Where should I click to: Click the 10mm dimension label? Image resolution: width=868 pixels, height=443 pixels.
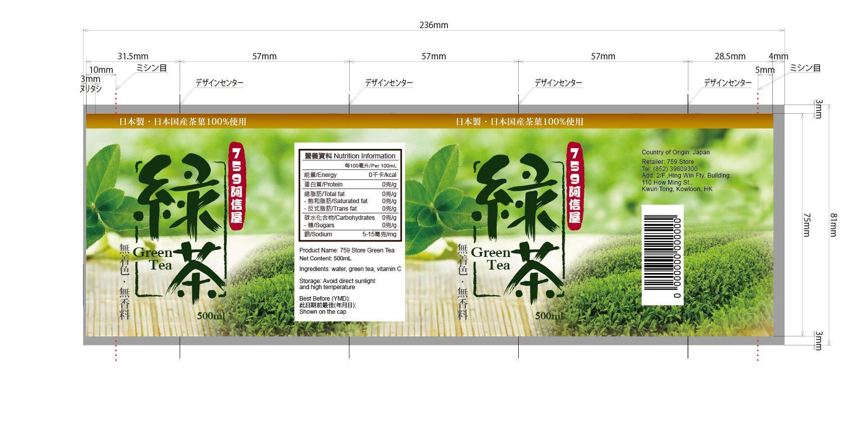point(101,70)
